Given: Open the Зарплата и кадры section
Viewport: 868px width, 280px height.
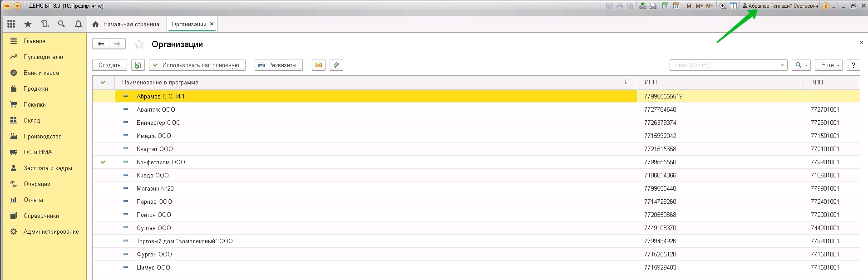Looking at the screenshot, I should tap(48, 168).
